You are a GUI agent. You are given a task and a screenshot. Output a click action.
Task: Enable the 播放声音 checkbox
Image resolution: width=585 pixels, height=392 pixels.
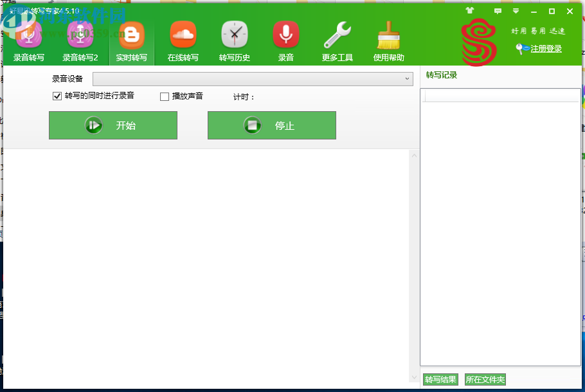tap(165, 96)
